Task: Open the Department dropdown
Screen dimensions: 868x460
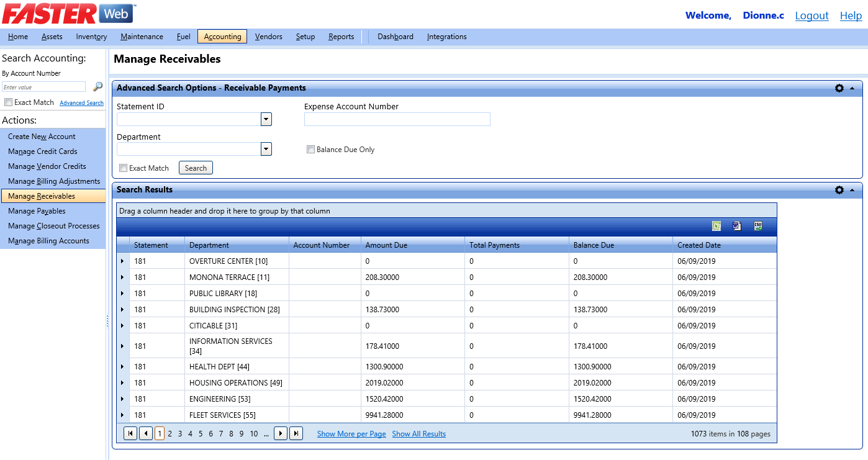Action: coord(266,149)
